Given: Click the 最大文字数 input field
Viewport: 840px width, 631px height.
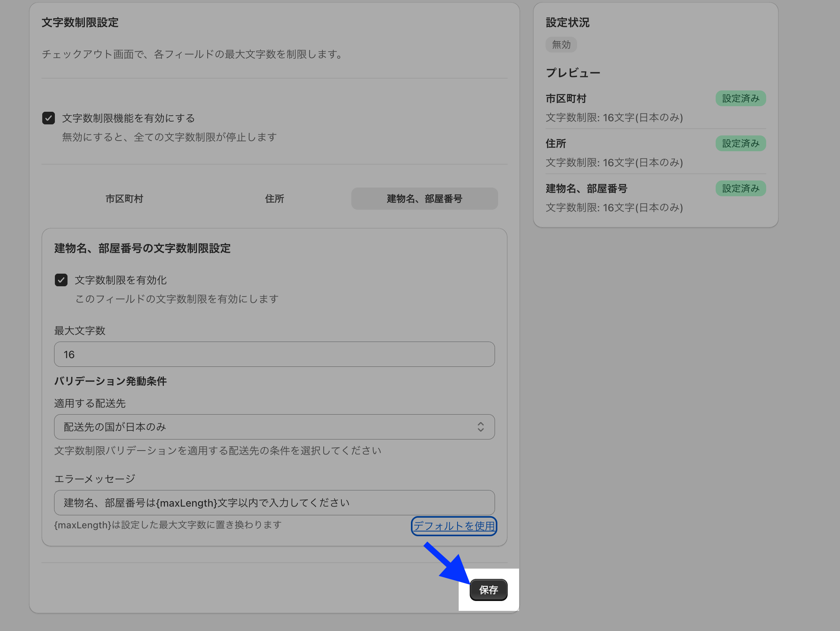Looking at the screenshot, I should (x=274, y=354).
